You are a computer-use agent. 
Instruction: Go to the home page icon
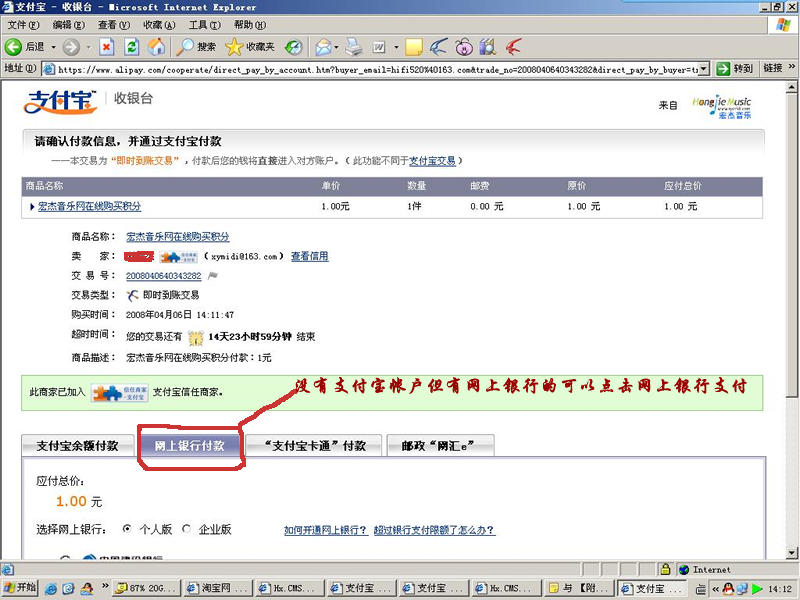point(156,47)
